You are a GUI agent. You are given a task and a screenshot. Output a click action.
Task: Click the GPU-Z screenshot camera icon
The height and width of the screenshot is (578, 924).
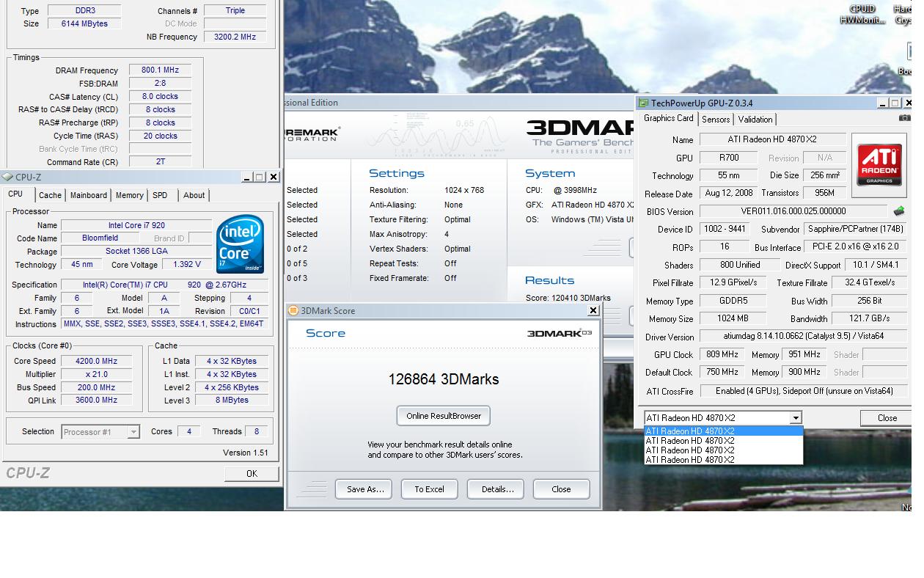[x=906, y=118]
